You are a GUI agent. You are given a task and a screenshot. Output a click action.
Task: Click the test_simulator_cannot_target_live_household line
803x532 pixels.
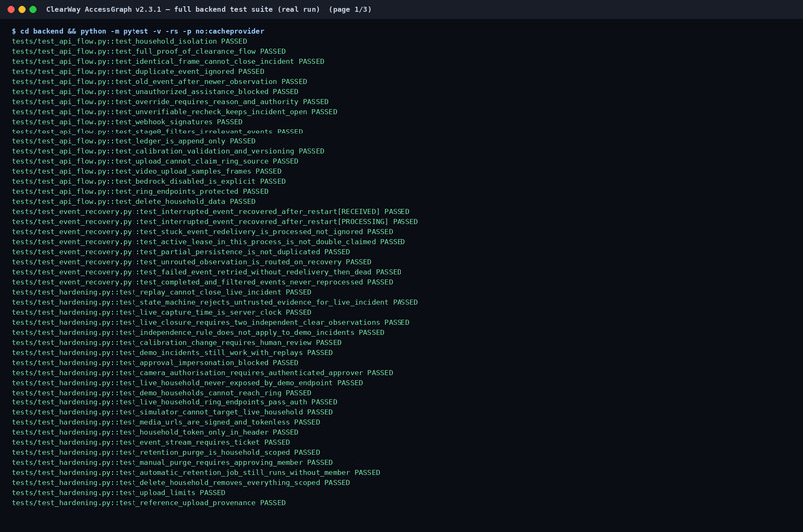click(172, 412)
